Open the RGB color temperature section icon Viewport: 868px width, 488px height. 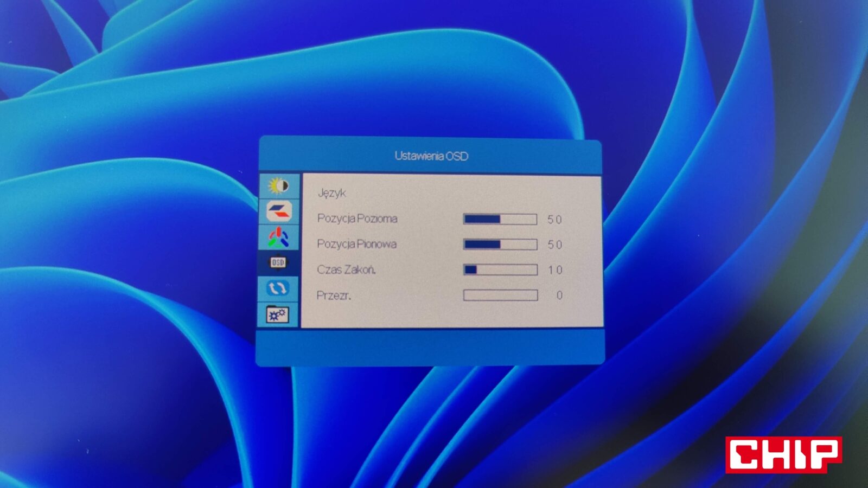click(278, 237)
